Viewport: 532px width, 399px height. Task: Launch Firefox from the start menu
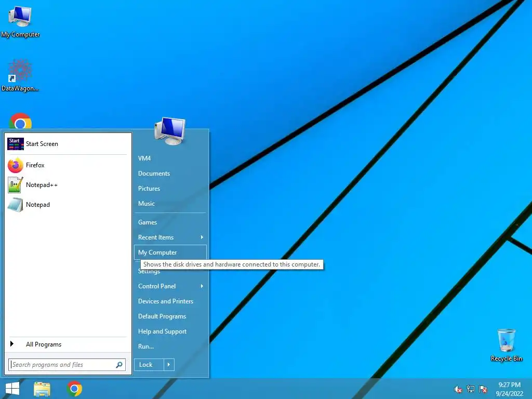67,165
